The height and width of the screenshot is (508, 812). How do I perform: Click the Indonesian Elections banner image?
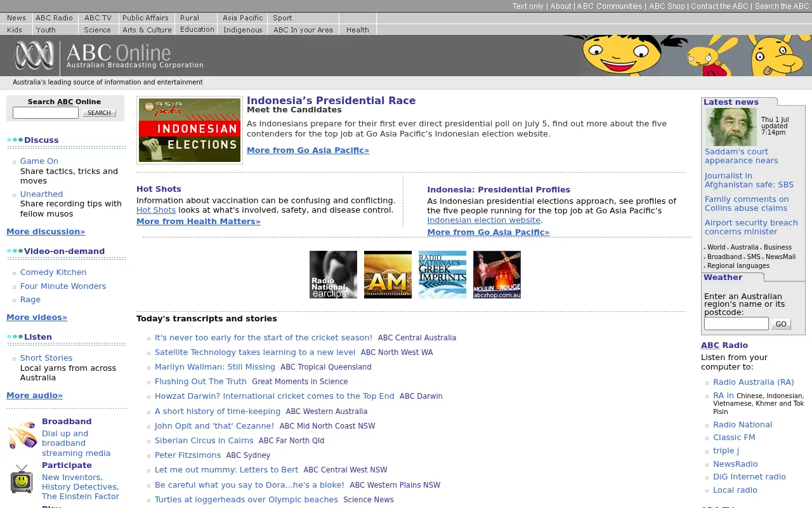190,130
